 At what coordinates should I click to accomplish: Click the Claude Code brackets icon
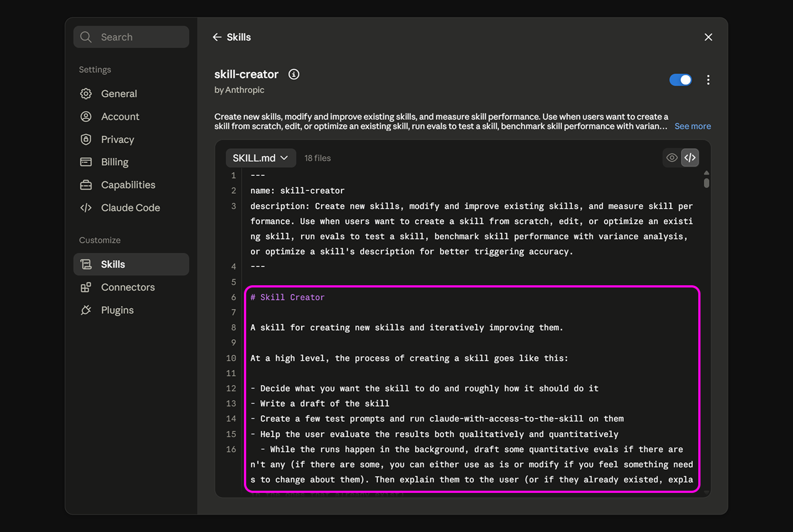coord(86,208)
